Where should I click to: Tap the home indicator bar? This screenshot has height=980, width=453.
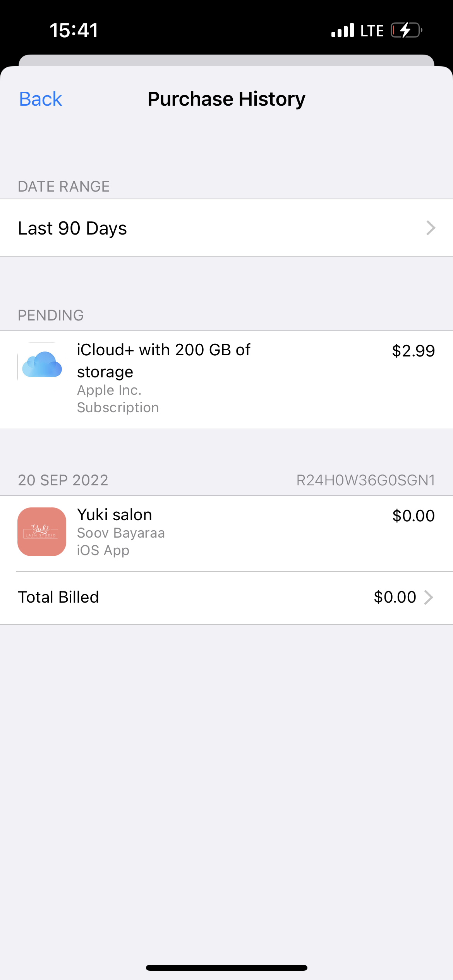[226, 968]
